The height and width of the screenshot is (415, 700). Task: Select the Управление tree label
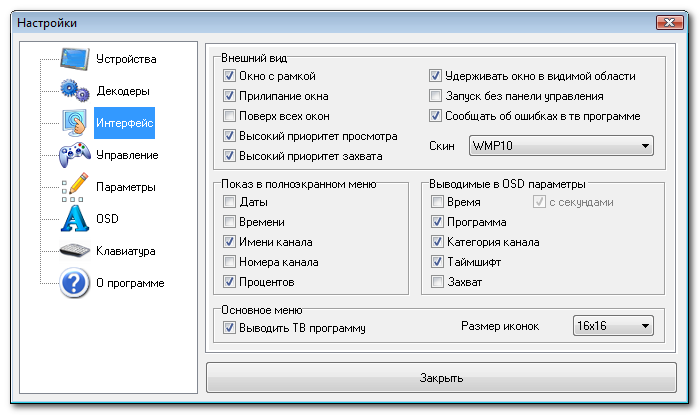click(127, 155)
